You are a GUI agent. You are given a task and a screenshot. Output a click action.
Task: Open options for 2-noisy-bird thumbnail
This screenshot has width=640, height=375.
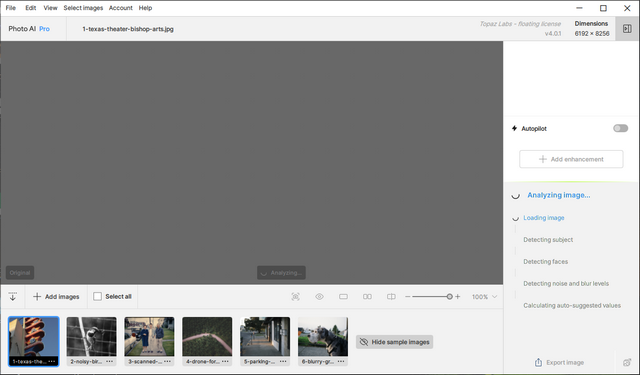point(109,362)
